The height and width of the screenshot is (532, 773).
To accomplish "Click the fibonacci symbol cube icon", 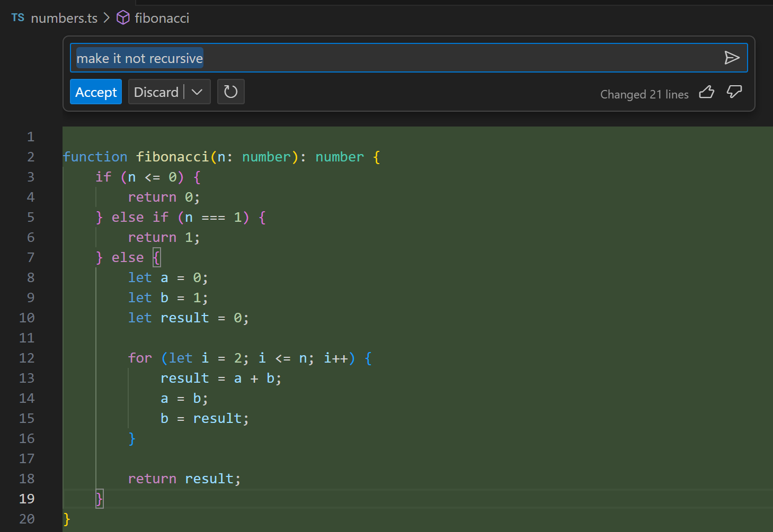I will coord(122,17).
